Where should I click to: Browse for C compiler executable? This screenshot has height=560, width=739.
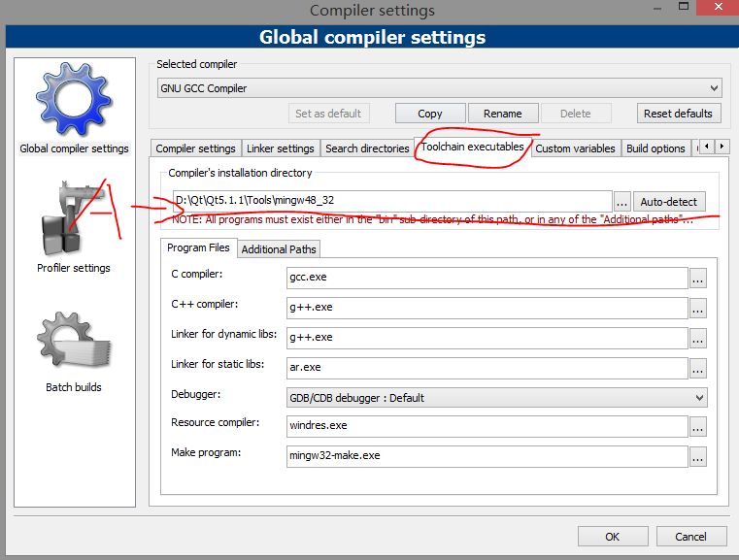coord(697,279)
